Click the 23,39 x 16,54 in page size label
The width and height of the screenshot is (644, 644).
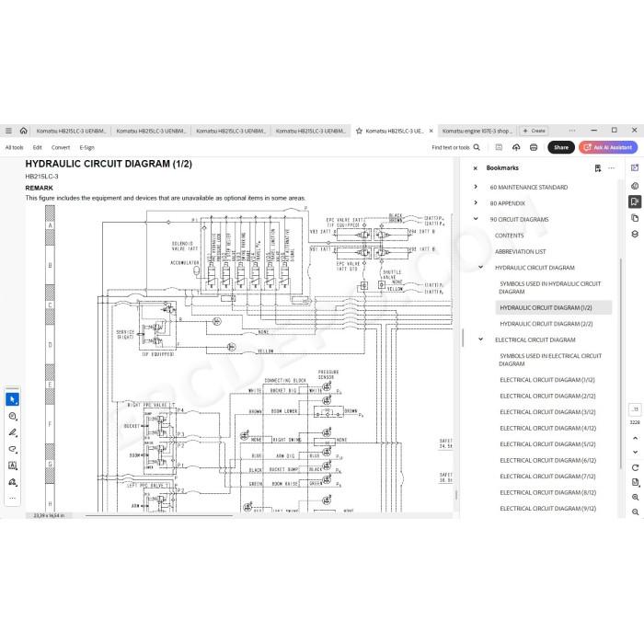coord(49,515)
